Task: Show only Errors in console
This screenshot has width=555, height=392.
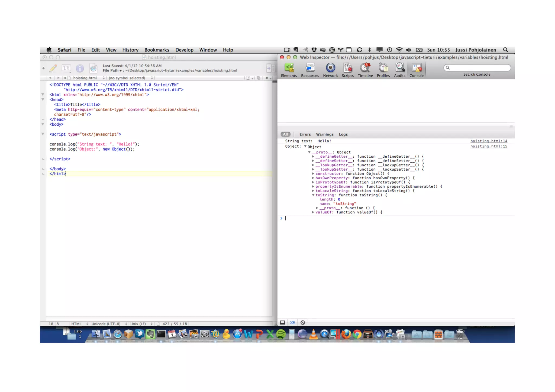Action: coord(305,134)
